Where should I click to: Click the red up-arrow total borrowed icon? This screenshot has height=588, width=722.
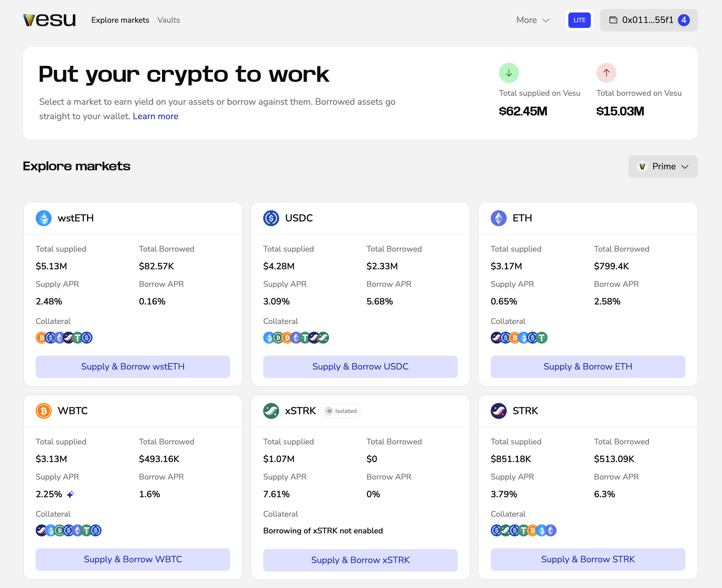coord(606,73)
